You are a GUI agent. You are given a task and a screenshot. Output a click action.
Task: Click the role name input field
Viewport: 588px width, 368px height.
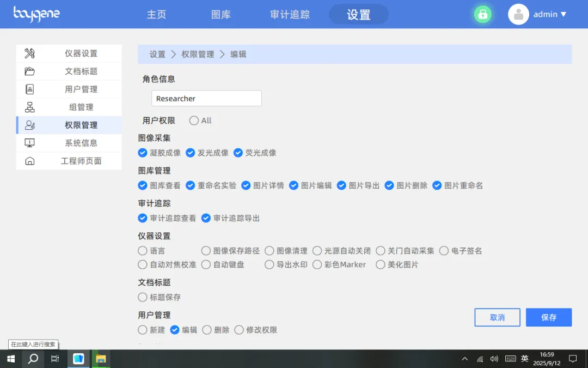(x=206, y=98)
